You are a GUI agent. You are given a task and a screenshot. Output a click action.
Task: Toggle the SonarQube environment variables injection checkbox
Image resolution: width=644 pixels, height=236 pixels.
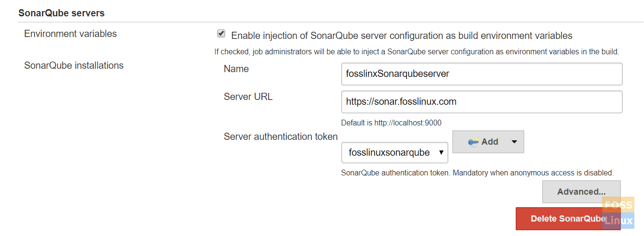(x=221, y=34)
